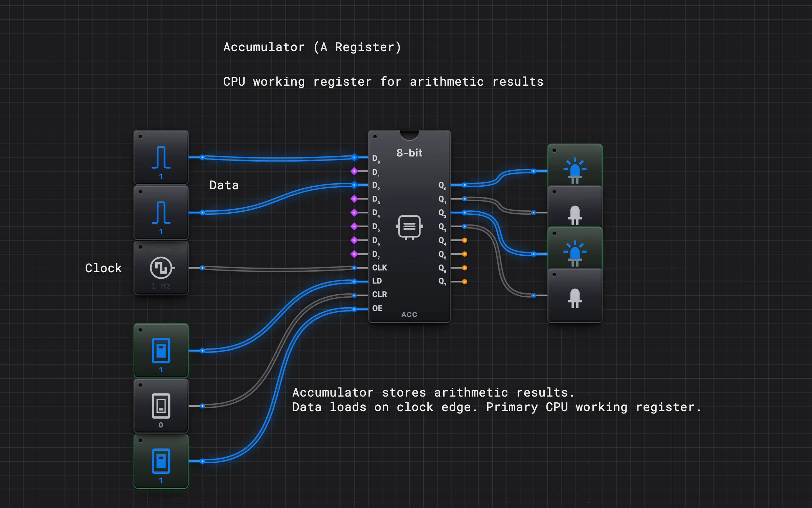This screenshot has width=812, height=508.
Task: Click the unconnected Q7 output pin
Action: [x=465, y=282]
